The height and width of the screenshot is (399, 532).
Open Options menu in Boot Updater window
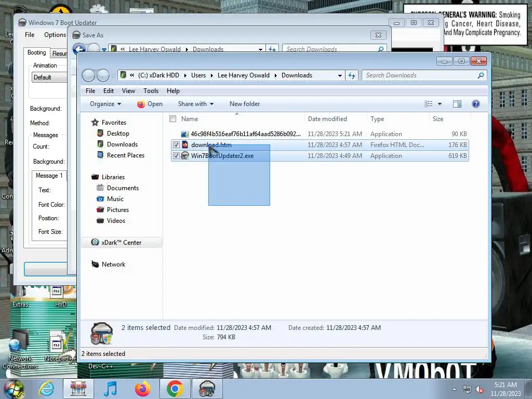tap(55, 35)
